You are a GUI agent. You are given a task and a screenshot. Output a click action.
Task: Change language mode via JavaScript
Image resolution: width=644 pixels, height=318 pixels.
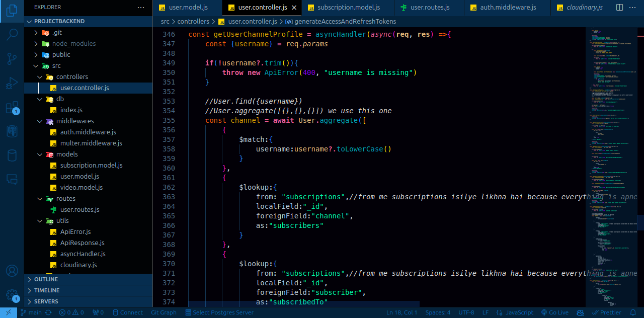point(515,312)
